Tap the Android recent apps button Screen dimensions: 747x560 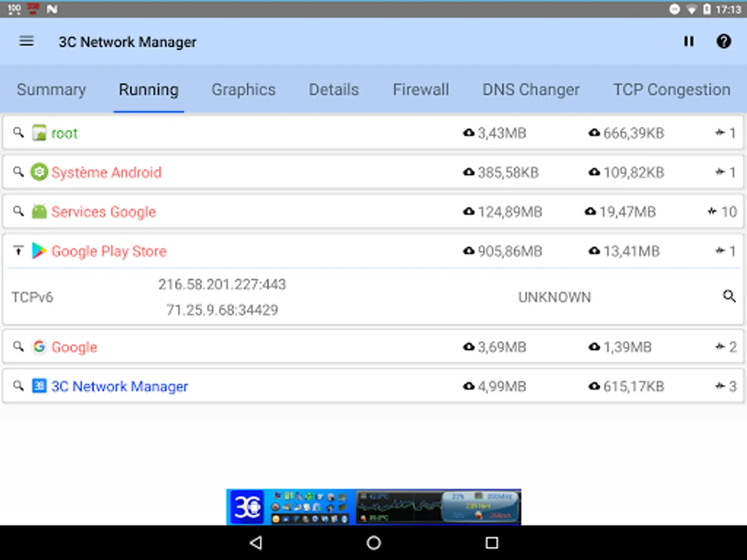pos(492,543)
